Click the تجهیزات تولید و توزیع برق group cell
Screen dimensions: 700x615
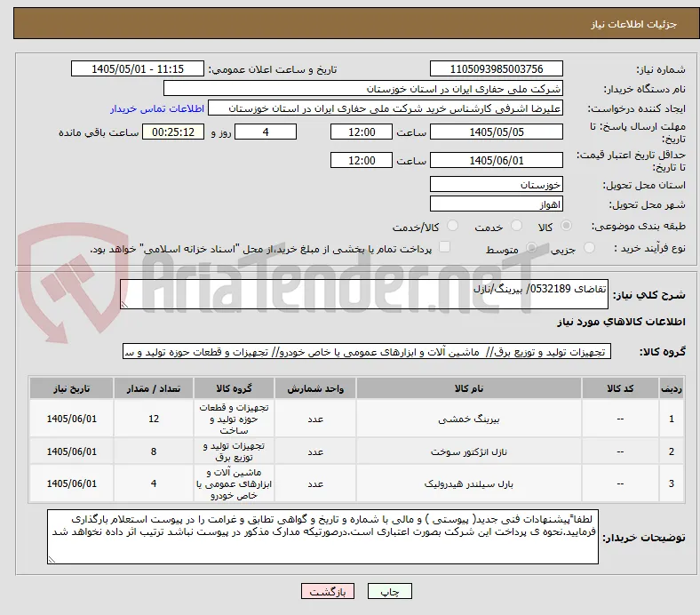tap(234, 451)
